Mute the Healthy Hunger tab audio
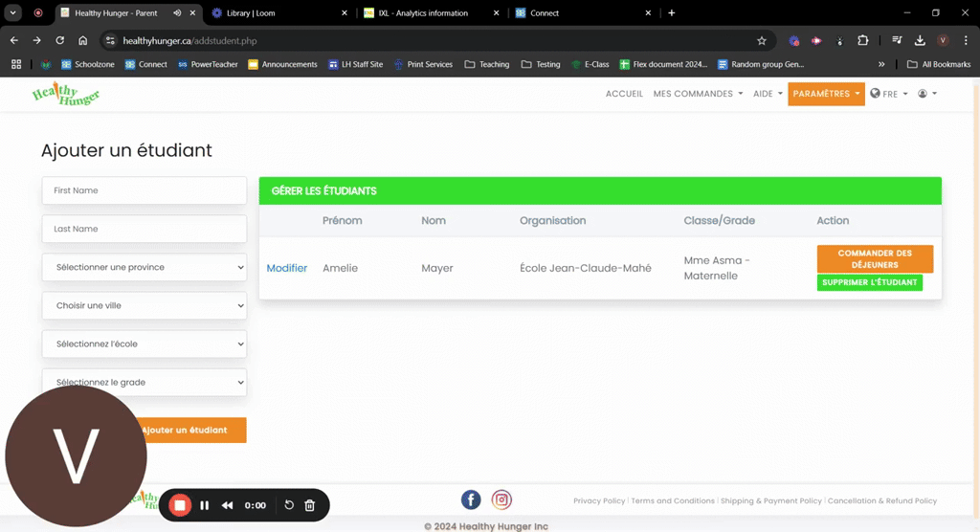 pos(177,12)
